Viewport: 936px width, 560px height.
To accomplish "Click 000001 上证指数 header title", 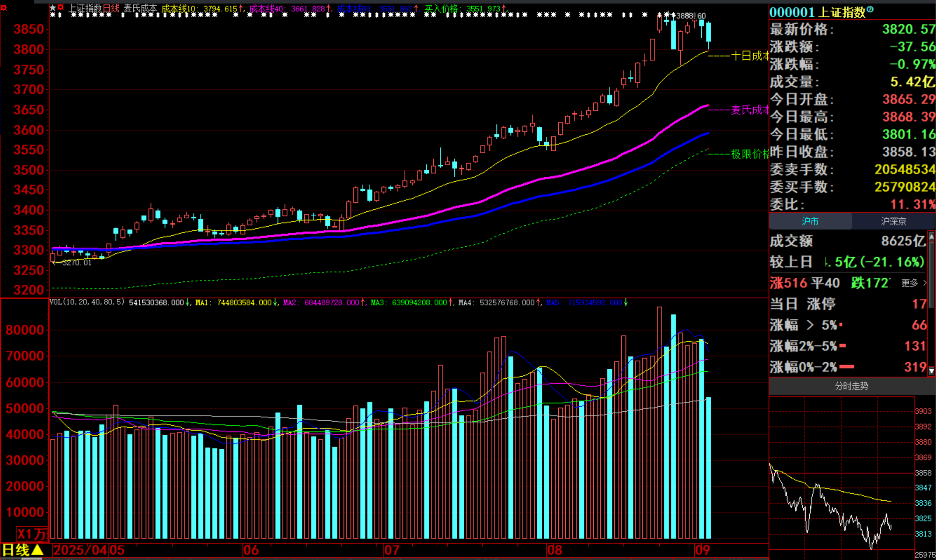I will point(817,12).
